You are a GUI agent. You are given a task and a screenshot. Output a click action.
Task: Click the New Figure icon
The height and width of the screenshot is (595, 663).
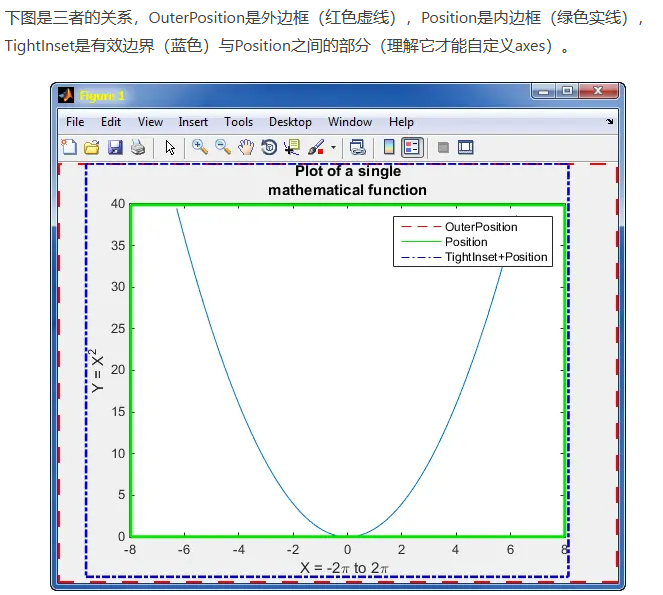pos(69,147)
